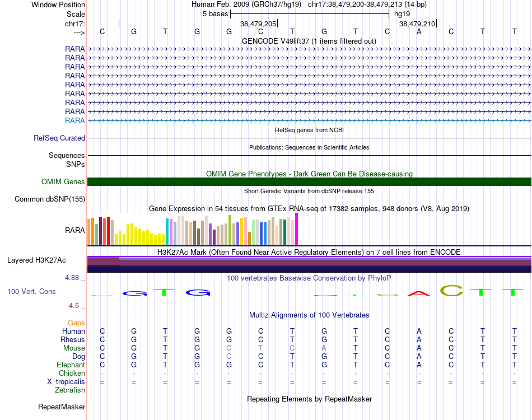
Task: Open the GENCODE V49lift37 track title
Action: (x=309, y=41)
